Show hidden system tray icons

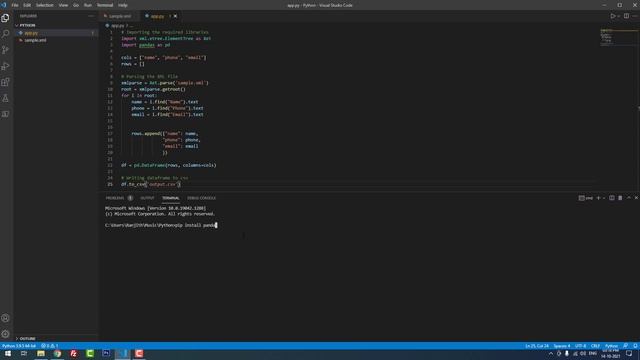click(x=551, y=353)
